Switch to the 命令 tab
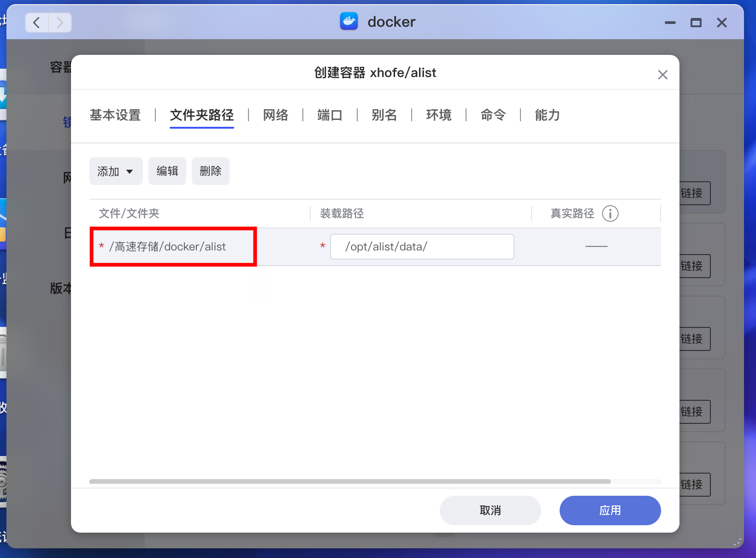Screen dimensions: 756x558 click(x=493, y=115)
